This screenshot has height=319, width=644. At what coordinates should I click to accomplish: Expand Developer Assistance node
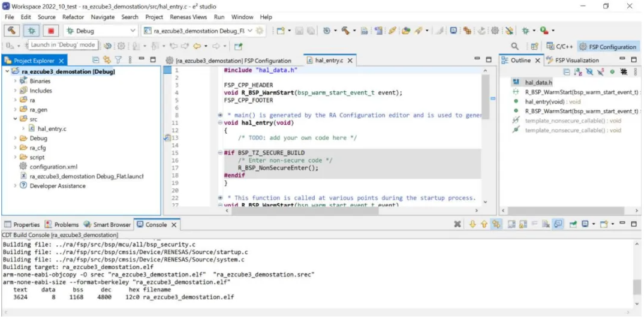(x=15, y=185)
